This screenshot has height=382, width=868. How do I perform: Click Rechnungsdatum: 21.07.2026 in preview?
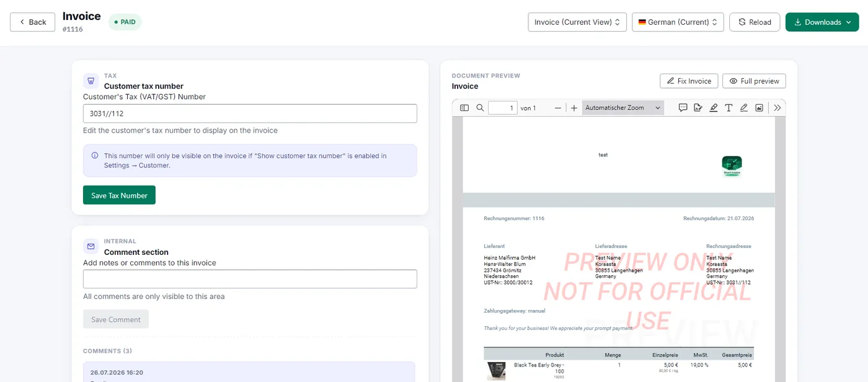point(719,218)
